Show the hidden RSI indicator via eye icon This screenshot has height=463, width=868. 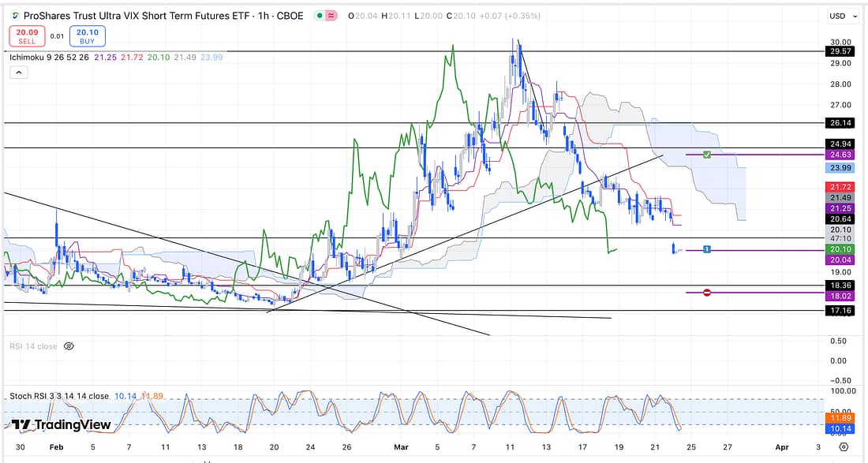69,346
